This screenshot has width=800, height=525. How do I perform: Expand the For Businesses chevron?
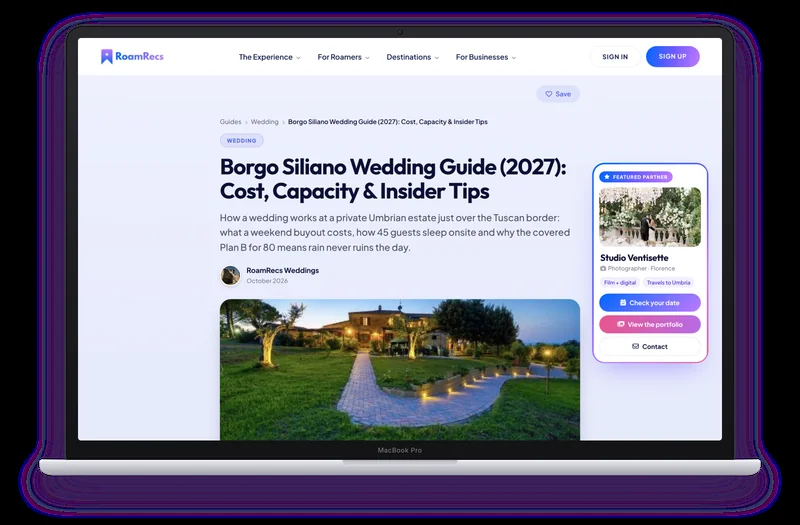pyautogui.click(x=514, y=58)
